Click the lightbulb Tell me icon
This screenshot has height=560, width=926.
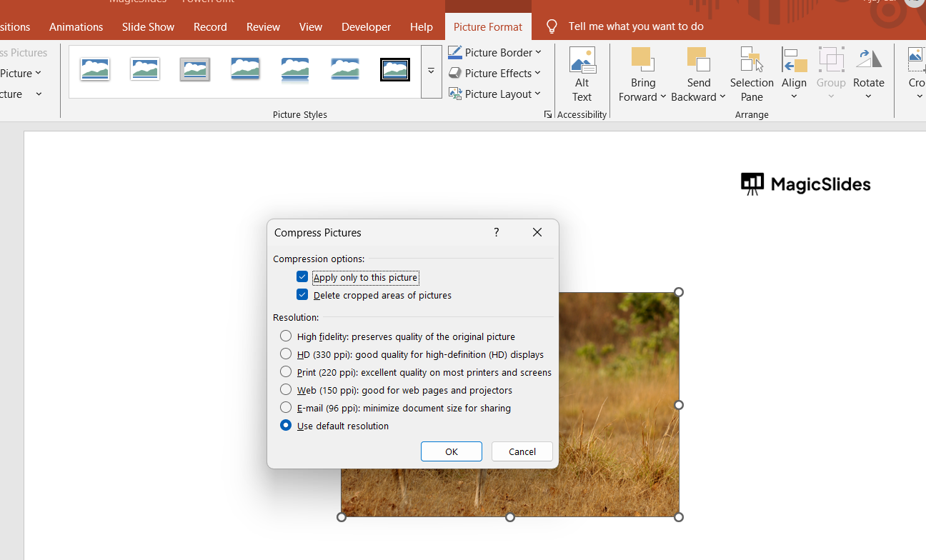point(552,26)
